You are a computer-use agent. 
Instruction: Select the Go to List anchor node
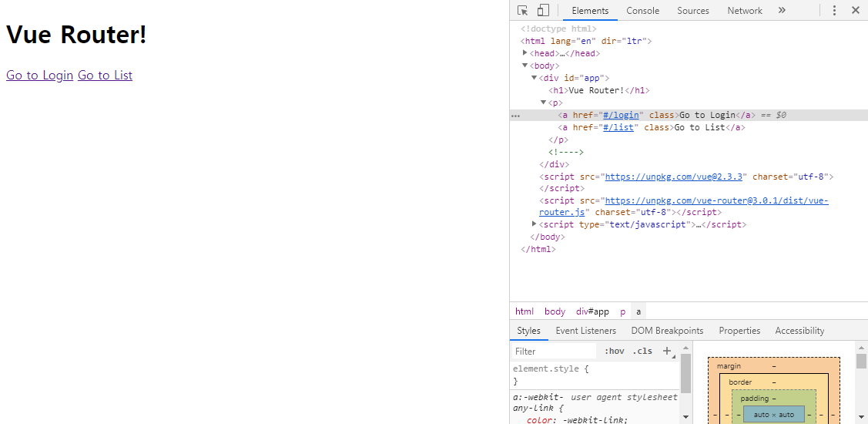(652, 127)
